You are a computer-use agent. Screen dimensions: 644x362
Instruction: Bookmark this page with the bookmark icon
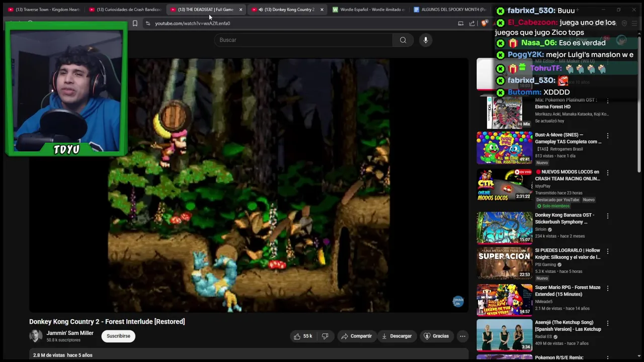135,23
